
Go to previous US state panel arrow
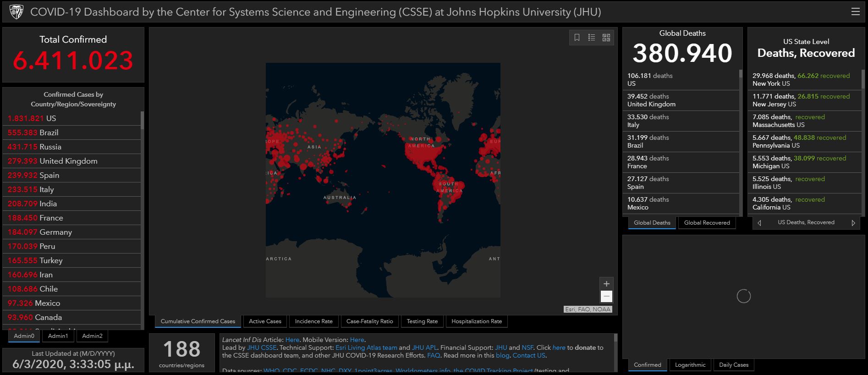759,223
